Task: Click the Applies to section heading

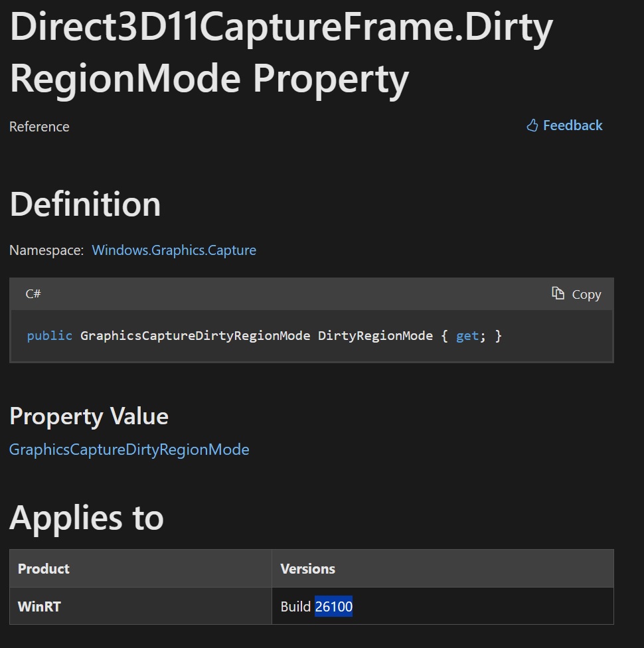Action: point(85,518)
